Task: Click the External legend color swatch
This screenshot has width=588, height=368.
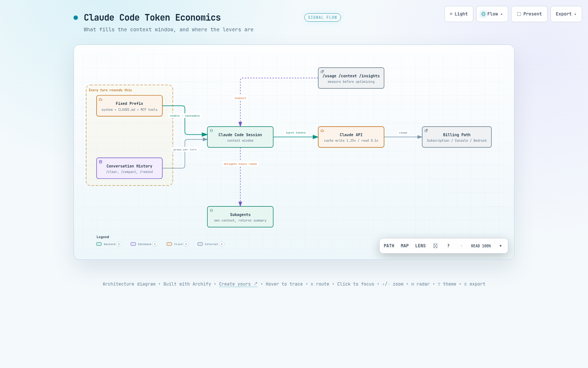Action: point(200,244)
